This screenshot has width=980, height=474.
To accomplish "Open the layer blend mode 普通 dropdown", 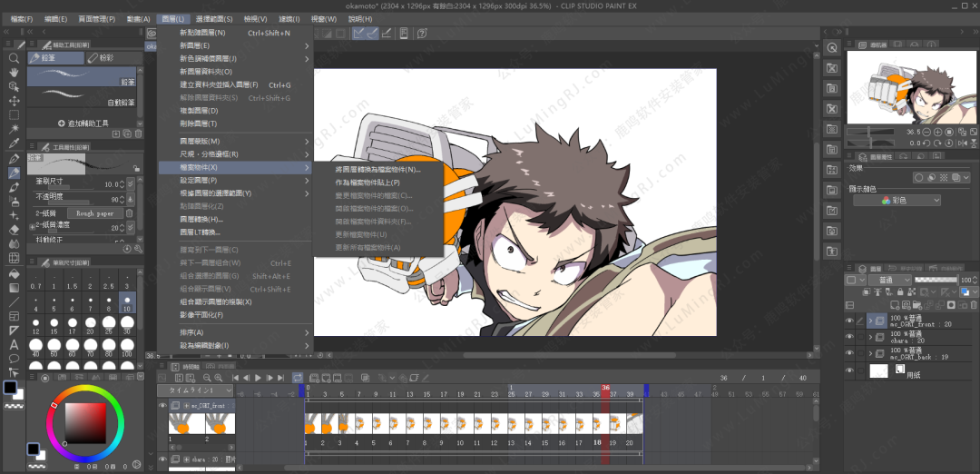I will 888,281.
